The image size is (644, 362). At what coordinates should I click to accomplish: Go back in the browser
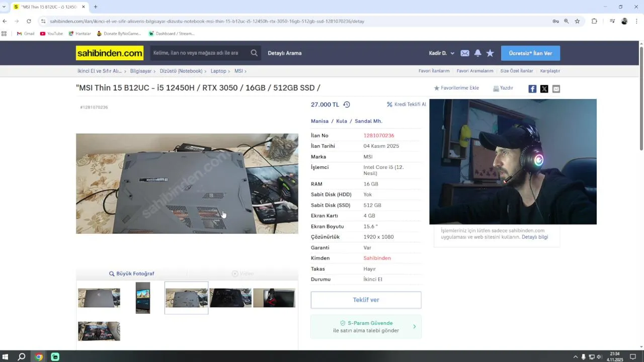[x=5, y=21]
